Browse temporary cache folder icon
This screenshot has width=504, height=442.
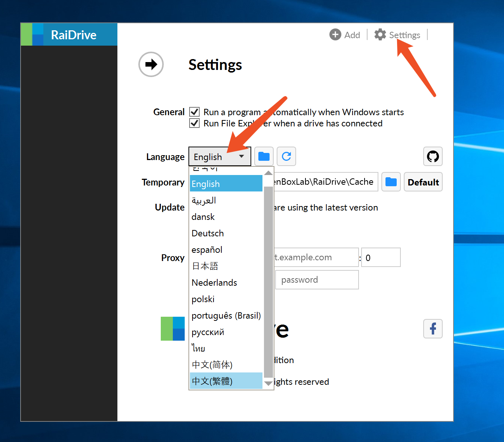tap(391, 182)
